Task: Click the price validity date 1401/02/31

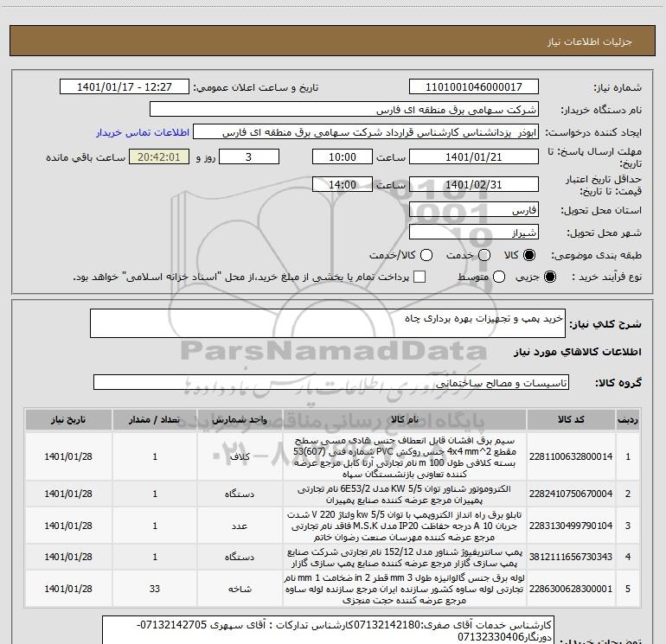Action: pos(474,184)
